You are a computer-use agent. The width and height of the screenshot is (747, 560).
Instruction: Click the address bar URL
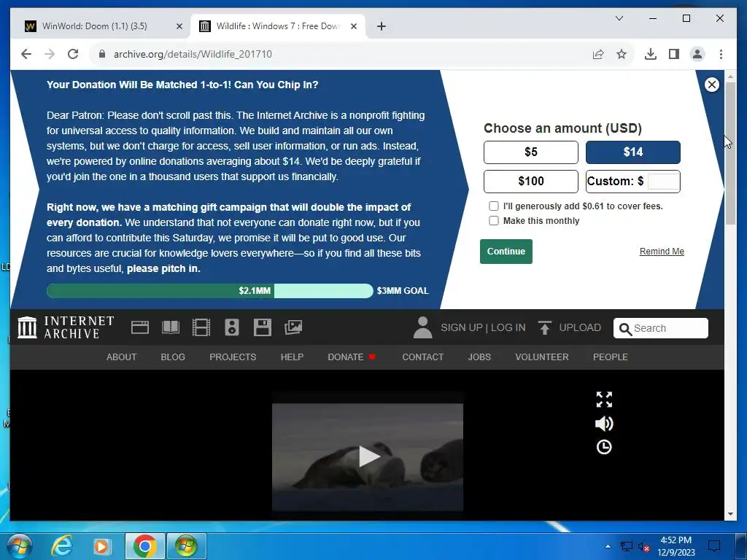(193, 54)
